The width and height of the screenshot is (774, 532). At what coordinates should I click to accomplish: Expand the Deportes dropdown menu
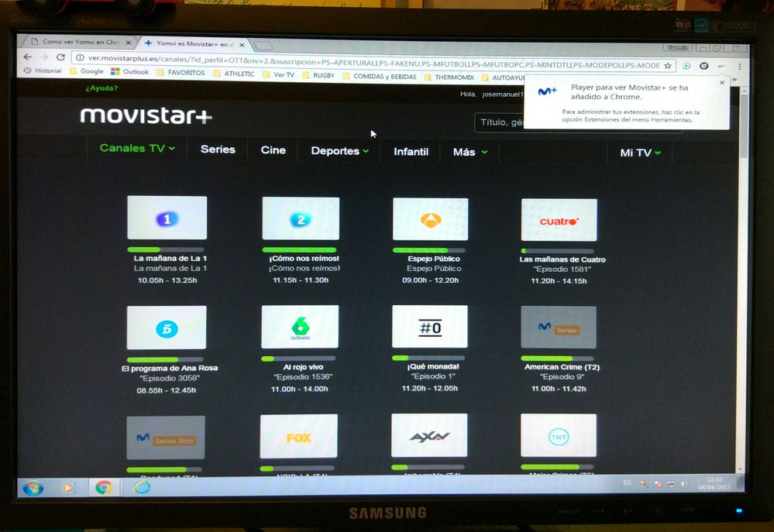339,151
